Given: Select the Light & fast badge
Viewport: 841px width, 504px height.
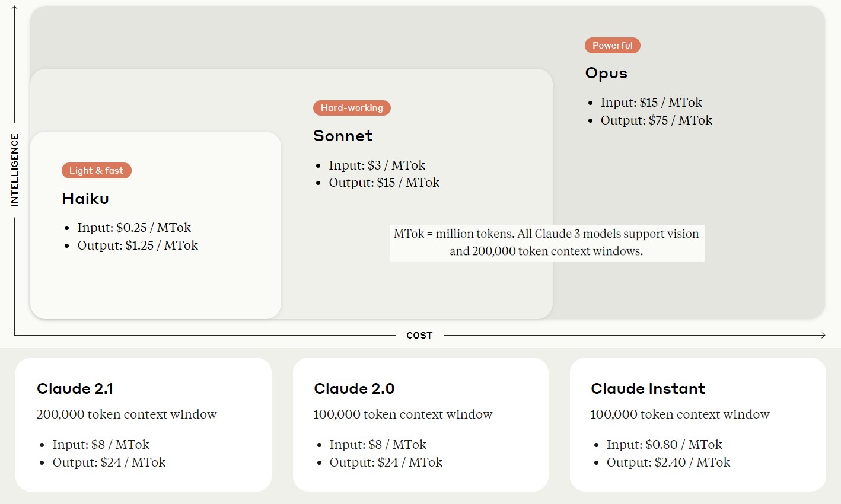Looking at the screenshot, I should (x=96, y=171).
